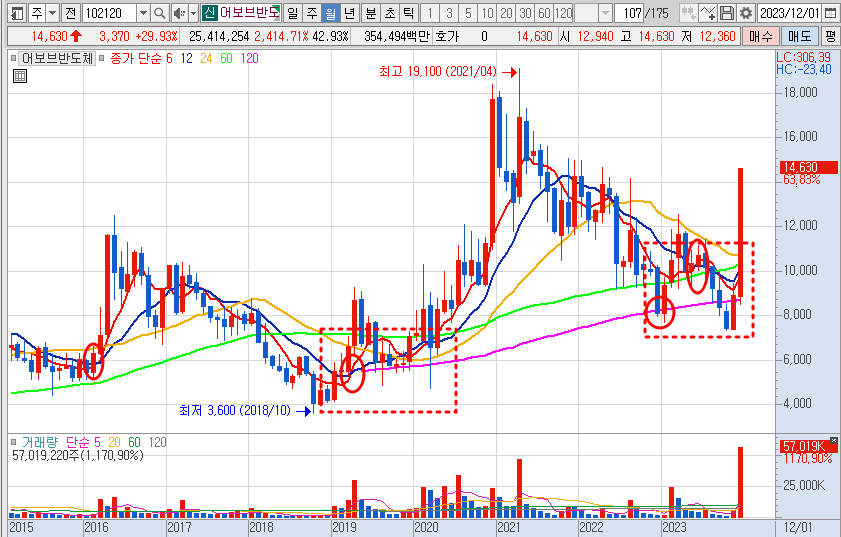Click the 최고 19,100 (2021/04) annotation
The height and width of the screenshot is (537, 841).
pos(438,71)
